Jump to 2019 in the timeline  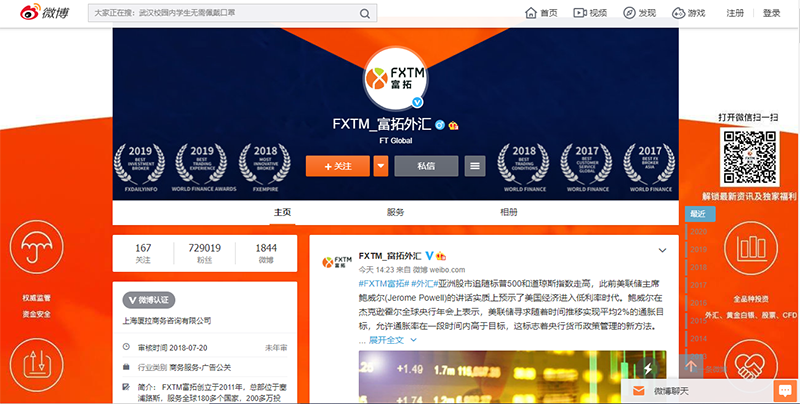[698, 249]
